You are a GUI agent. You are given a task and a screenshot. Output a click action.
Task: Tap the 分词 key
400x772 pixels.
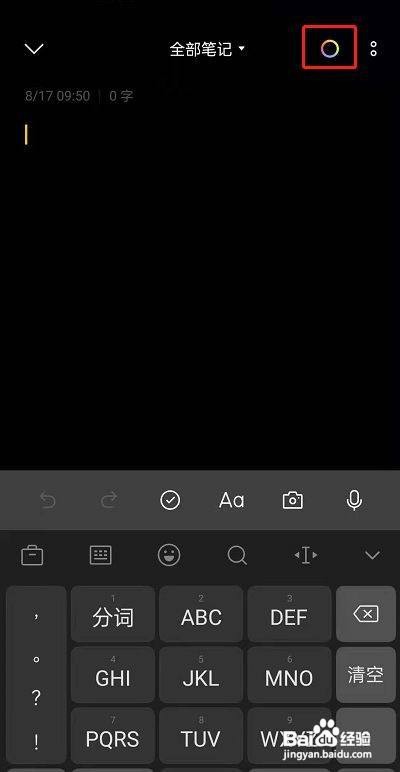coord(113,614)
